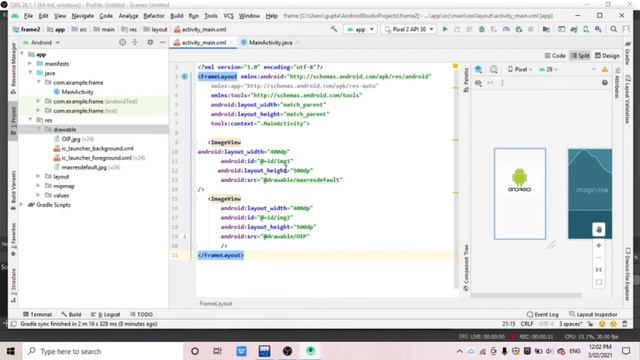Click the zoom to fit screen icon
Image resolution: width=640 pixels, height=360 pixels.
click(x=599, y=282)
